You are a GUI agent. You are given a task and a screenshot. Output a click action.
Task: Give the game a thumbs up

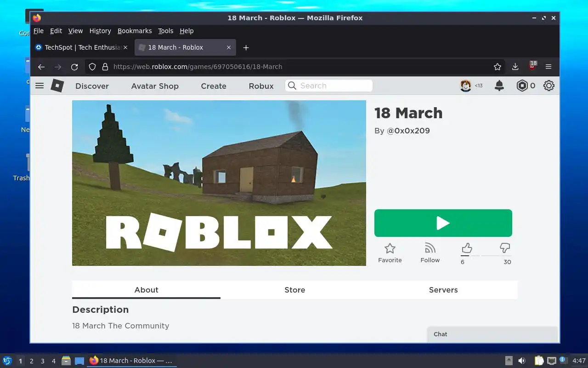(467, 248)
